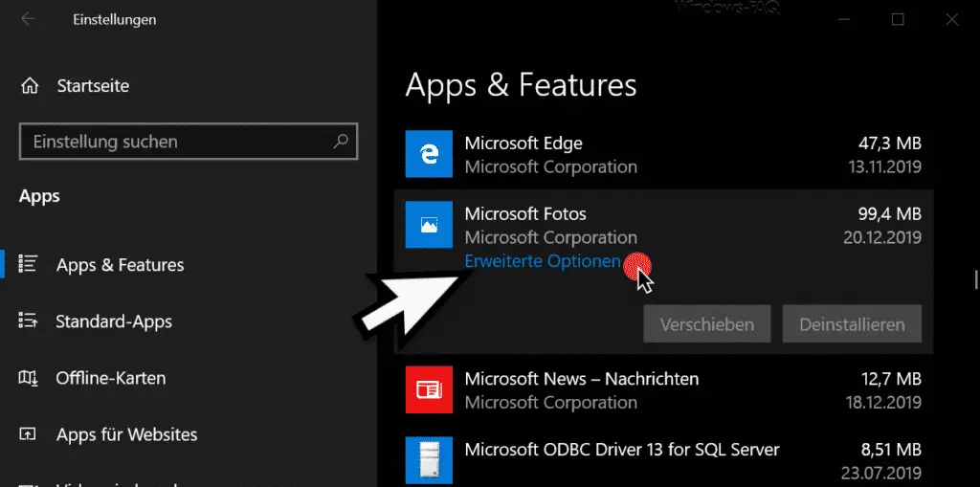Click the 12,7 MB size value

891,378
